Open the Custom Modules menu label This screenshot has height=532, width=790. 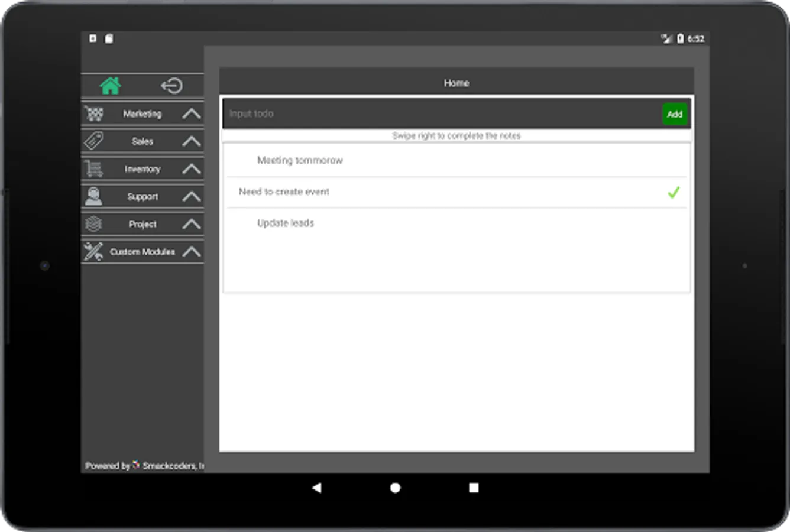click(143, 252)
